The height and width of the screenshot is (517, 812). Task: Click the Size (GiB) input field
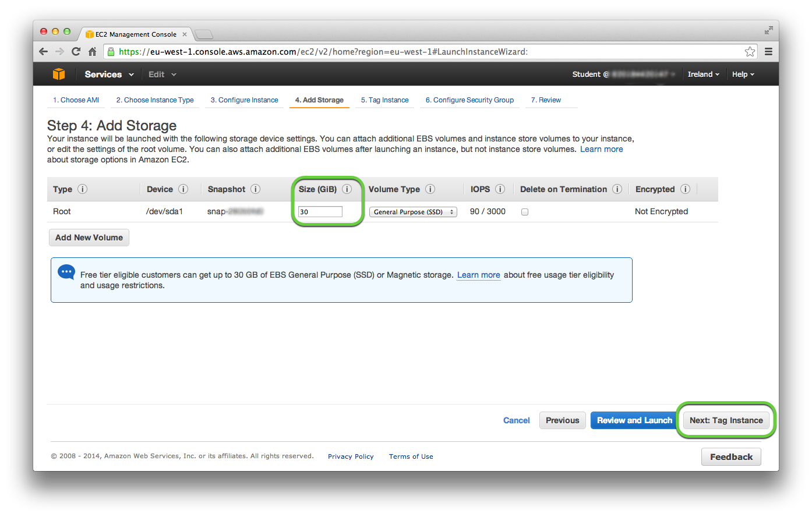(320, 212)
